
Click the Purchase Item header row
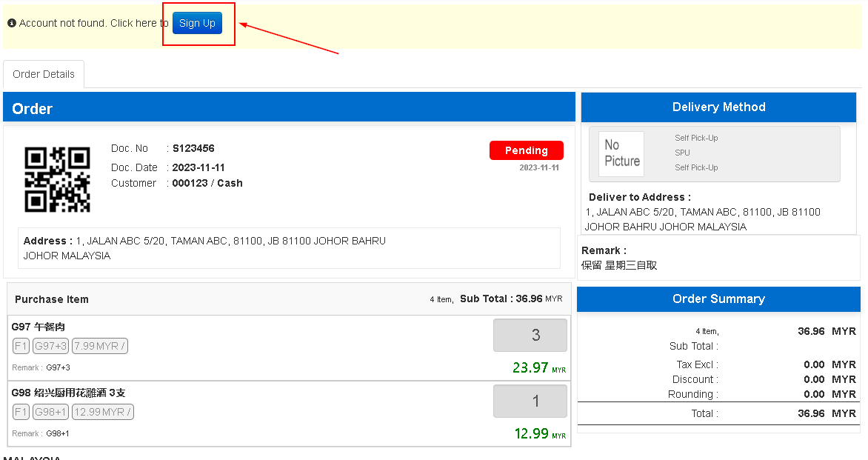point(289,299)
